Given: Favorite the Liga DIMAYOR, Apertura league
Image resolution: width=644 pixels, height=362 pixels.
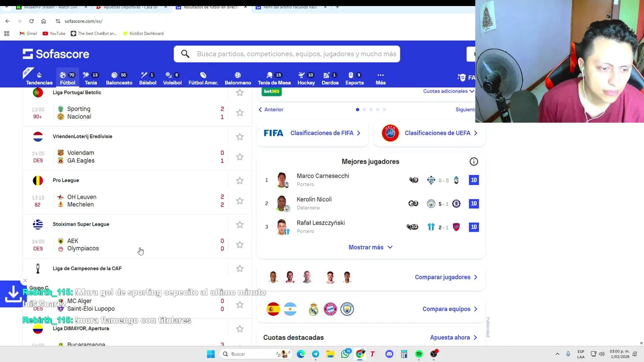Looking at the screenshot, I should pyautogui.click(x=239, y=329).
